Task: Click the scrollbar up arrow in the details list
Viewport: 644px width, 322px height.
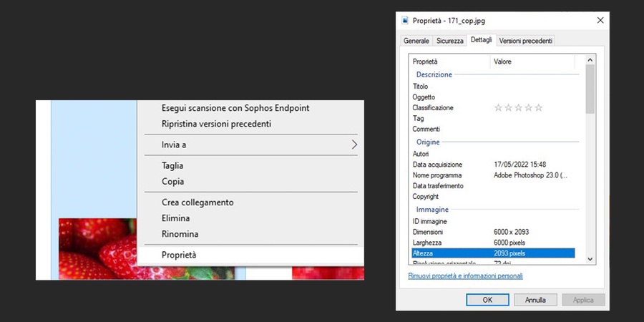Action: (590, 59)
